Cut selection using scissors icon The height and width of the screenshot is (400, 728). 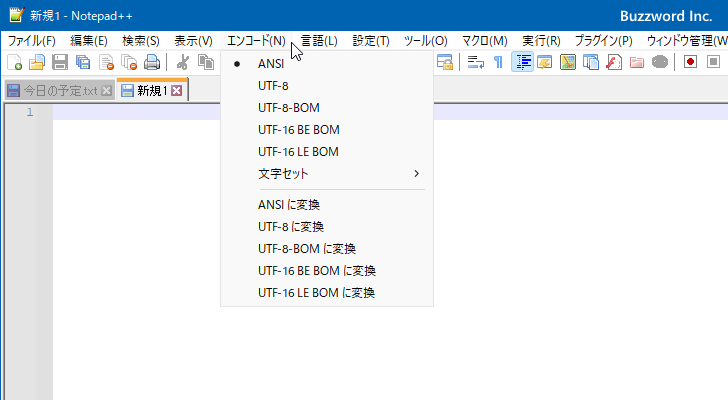pos(182,62)
